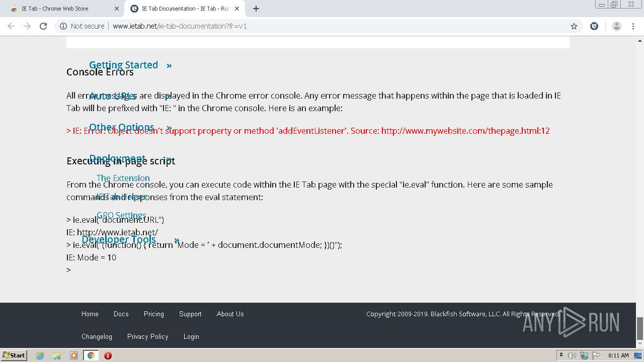Open the media player taskbar icon
644x362 pixels.
click(x=74, y=355)
